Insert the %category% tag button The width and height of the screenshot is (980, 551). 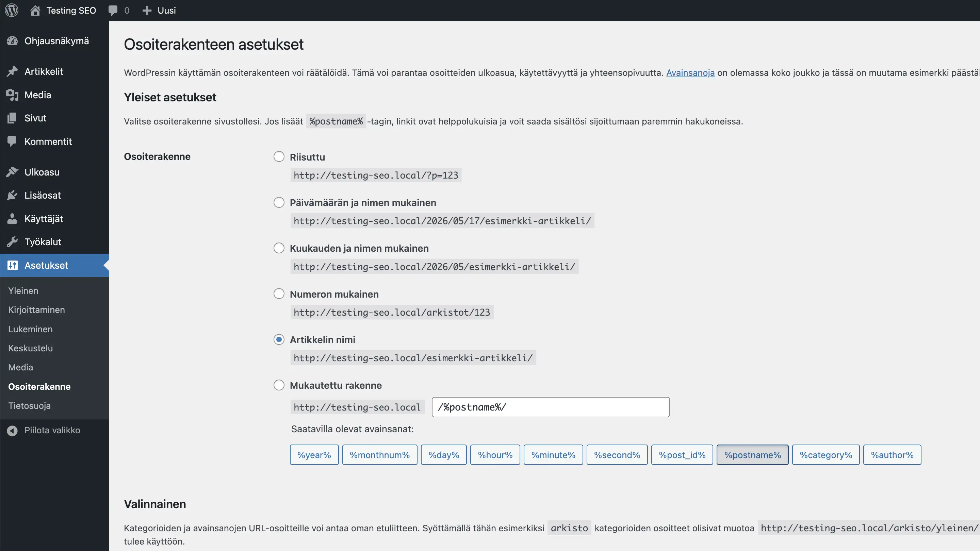826,455
